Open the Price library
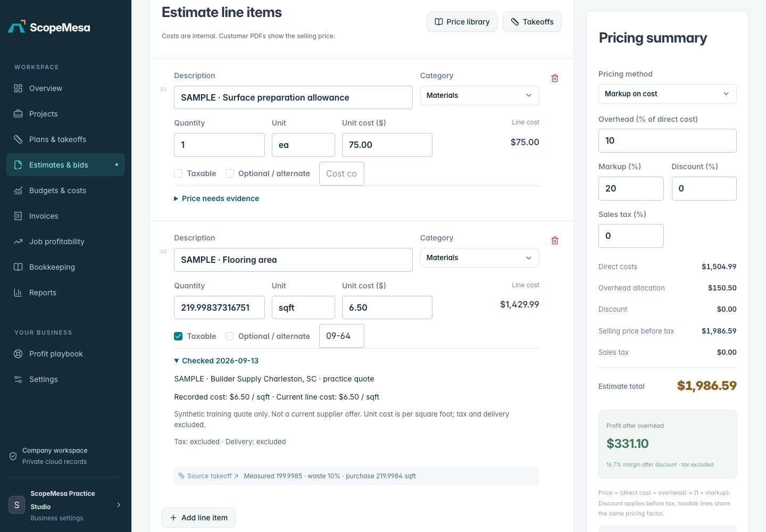The height and width of the screenshot is (532, 766). [462, 22]
